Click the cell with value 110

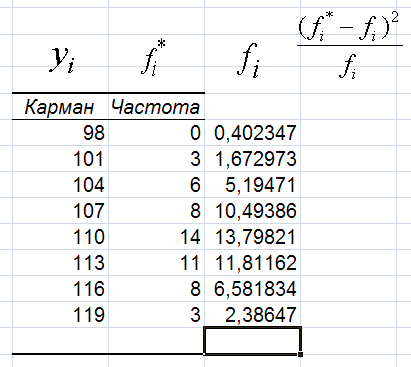click(x=60, y=237)
